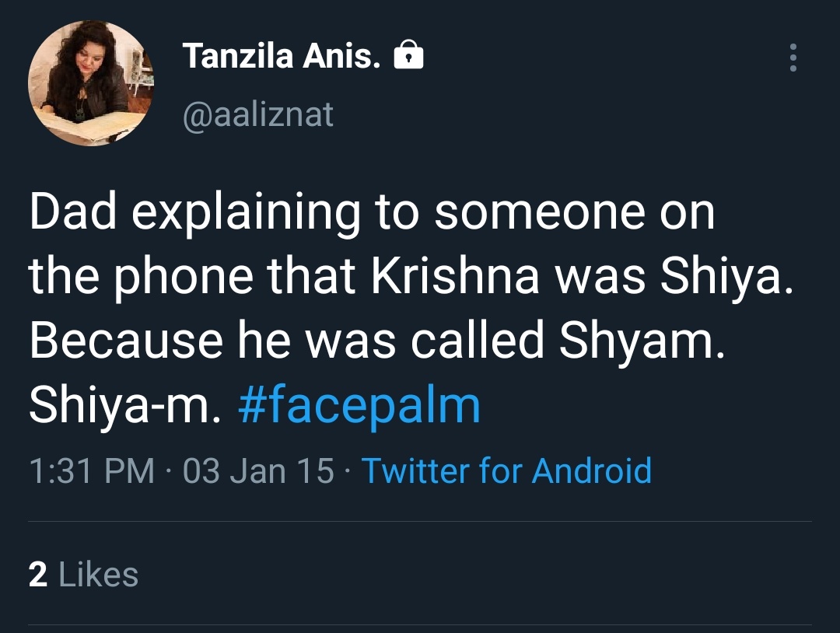840x633 pixels.
Task: Open the #facepalm hashtag
Action: [x=359, y=406]
